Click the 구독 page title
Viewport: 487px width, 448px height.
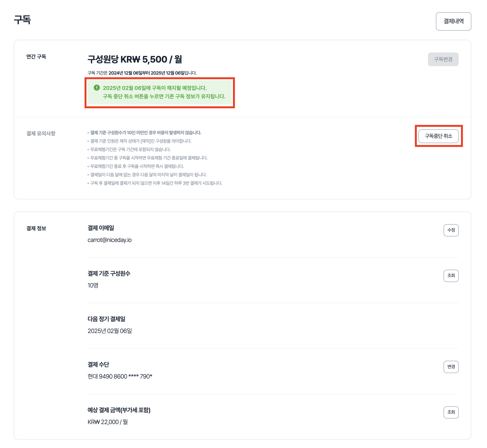(x=22, y=20)
